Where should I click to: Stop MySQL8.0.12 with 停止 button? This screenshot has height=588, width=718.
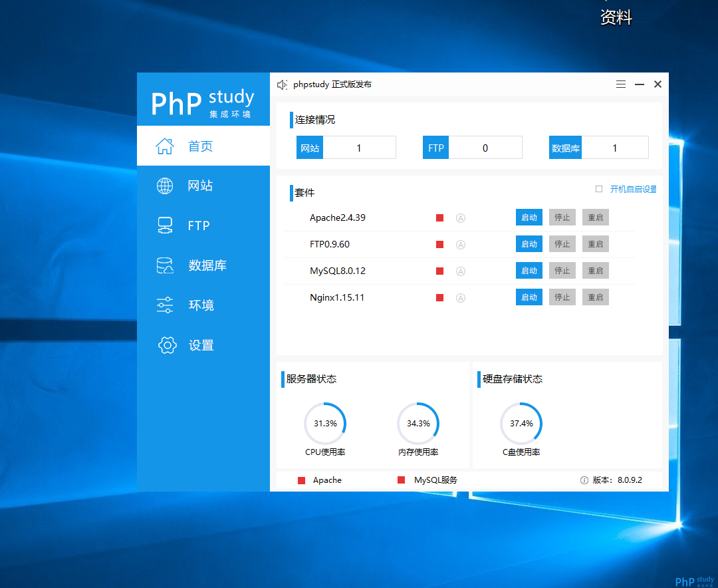click(562, 271)
